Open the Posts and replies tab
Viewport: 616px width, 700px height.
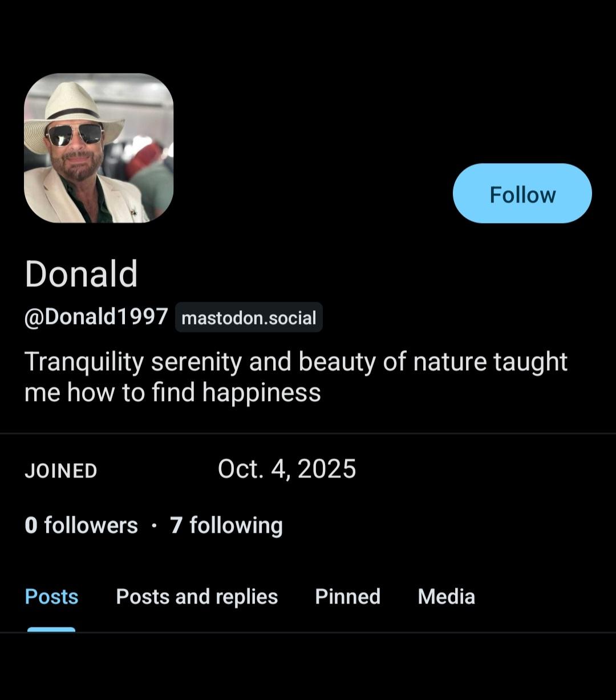197,597
